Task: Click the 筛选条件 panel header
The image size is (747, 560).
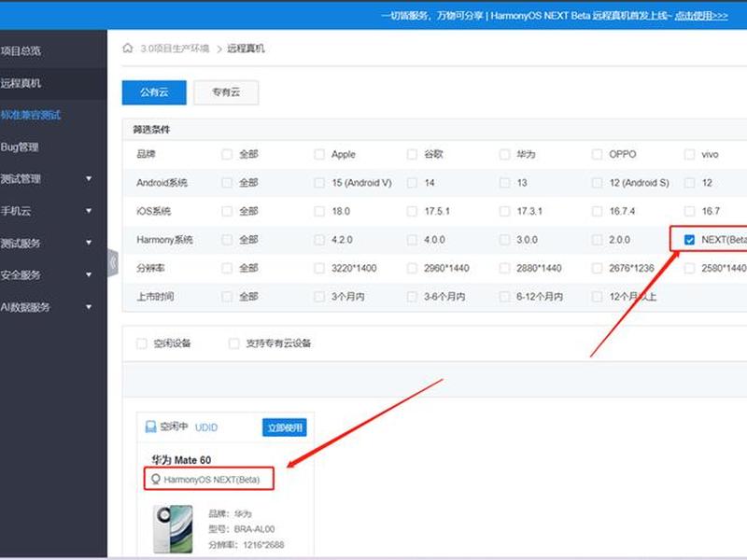Action: (x=151, y=130)
